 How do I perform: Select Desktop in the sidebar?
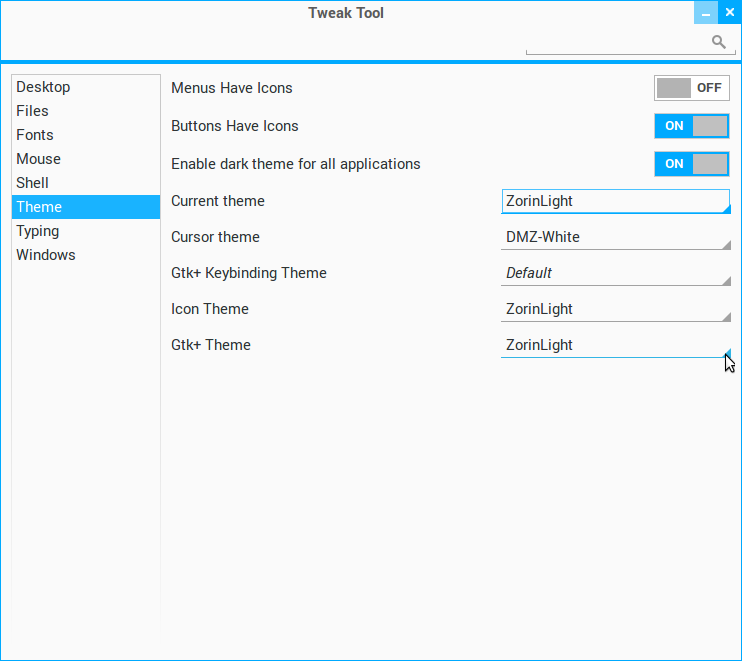tap(43, 87)
